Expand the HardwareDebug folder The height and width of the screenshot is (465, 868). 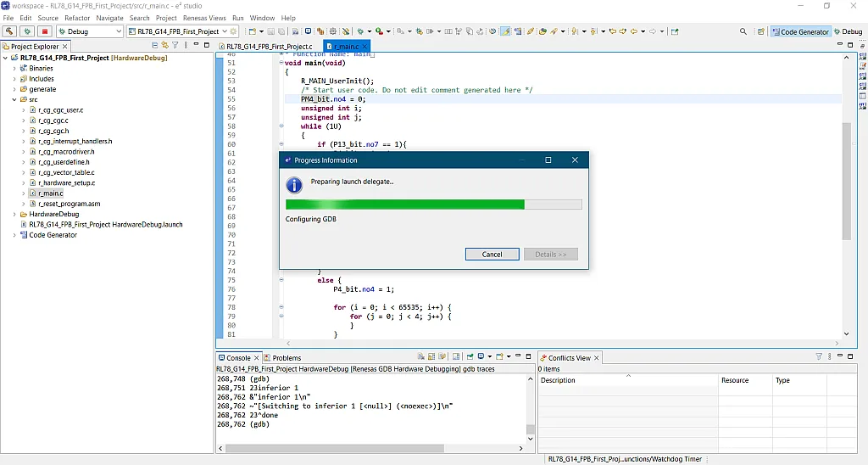[14, 214]
